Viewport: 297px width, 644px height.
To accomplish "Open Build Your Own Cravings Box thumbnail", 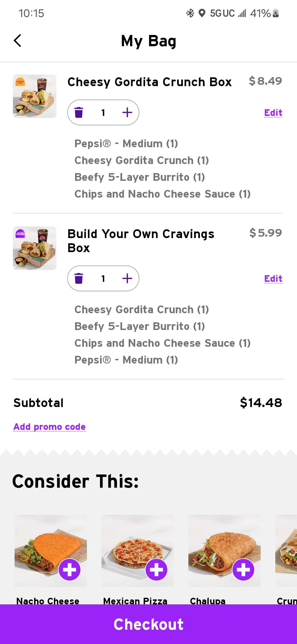I will point(35,248).
